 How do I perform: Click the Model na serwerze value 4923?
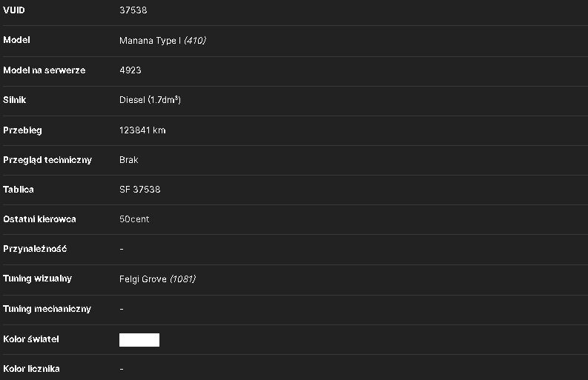pyautogui.click(x=130, y=70)
